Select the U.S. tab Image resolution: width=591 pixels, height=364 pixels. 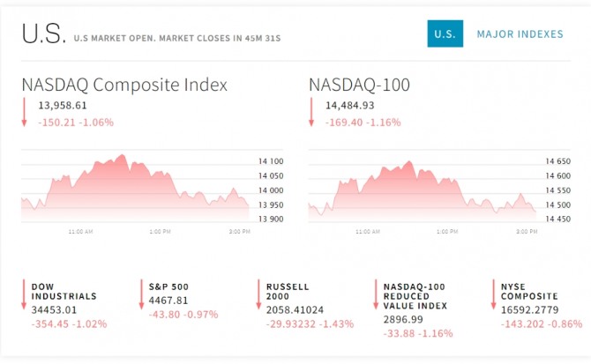[445, 34]
